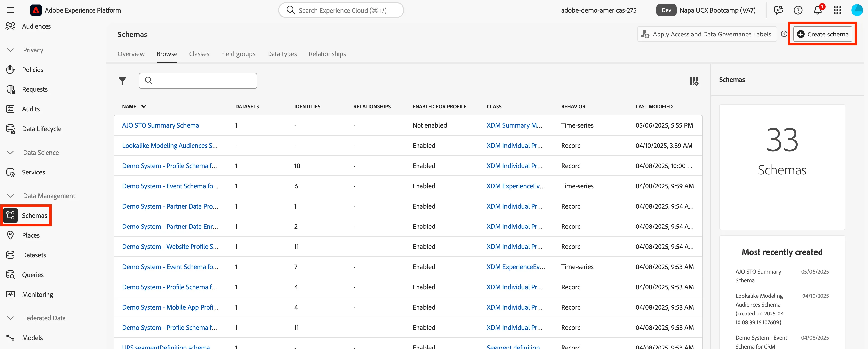Open the notifications bell
This screenshot has width=868, height=349.
click(x=818, y=10)
